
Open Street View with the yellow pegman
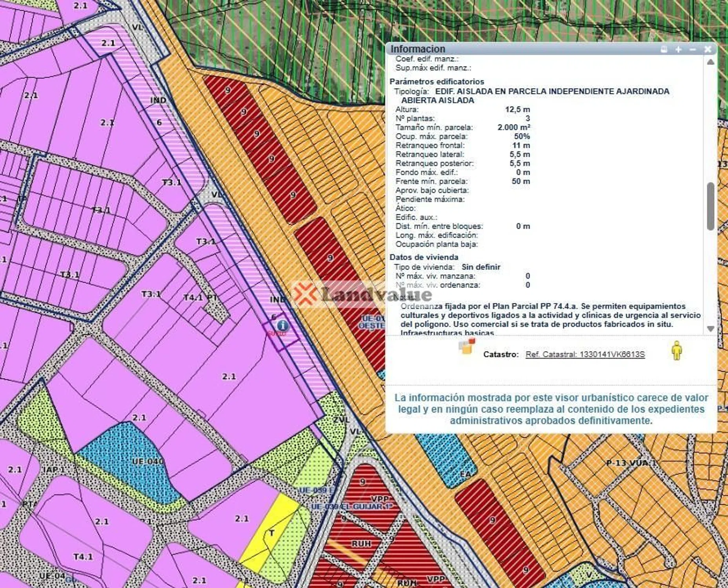click(x=676, y=350)
